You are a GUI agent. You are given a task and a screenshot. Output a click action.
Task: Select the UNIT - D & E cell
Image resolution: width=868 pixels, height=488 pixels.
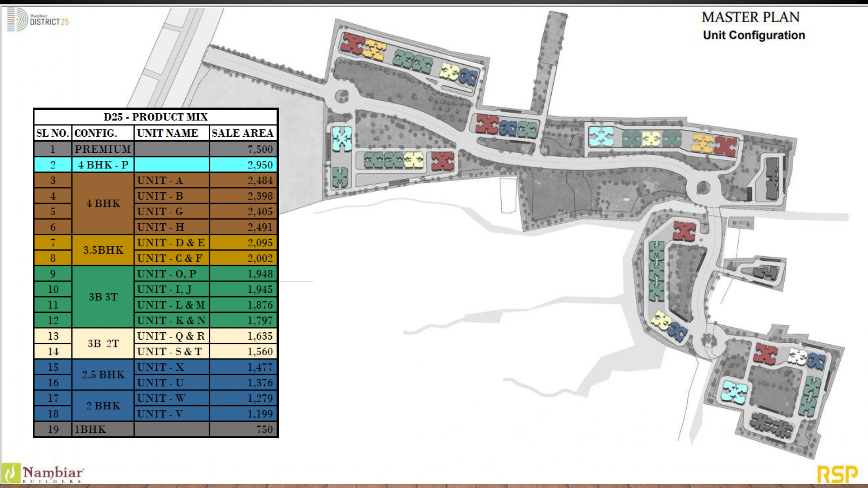[171, 243]
